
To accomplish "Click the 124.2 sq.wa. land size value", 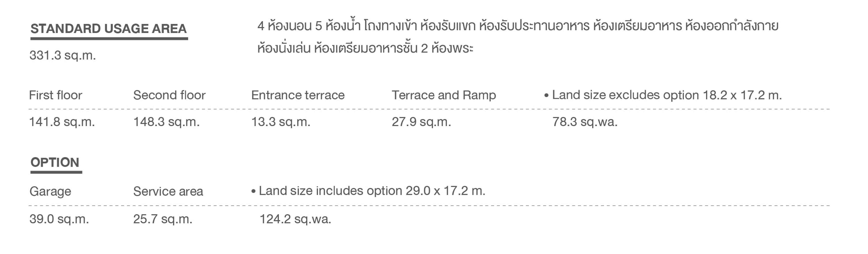I will coord(296,219).
